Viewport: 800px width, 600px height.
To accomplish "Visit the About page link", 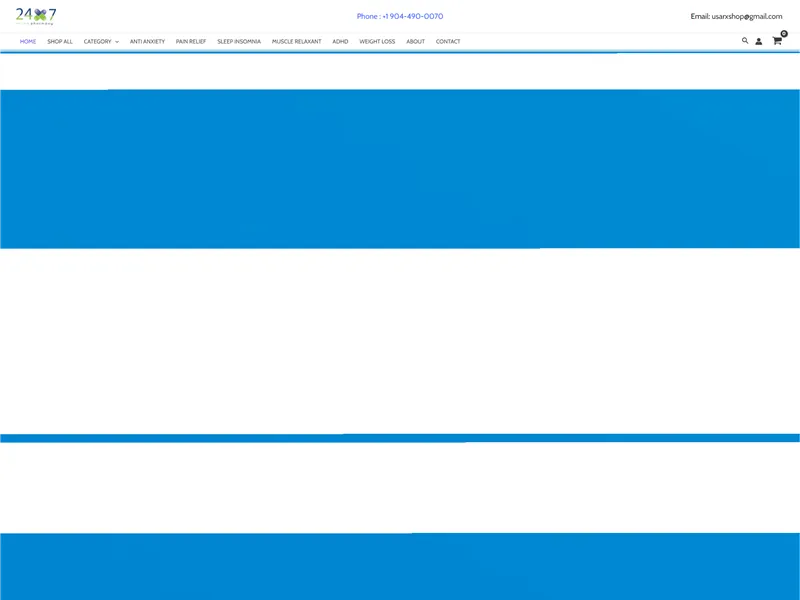I will click(x=415, y=41).
